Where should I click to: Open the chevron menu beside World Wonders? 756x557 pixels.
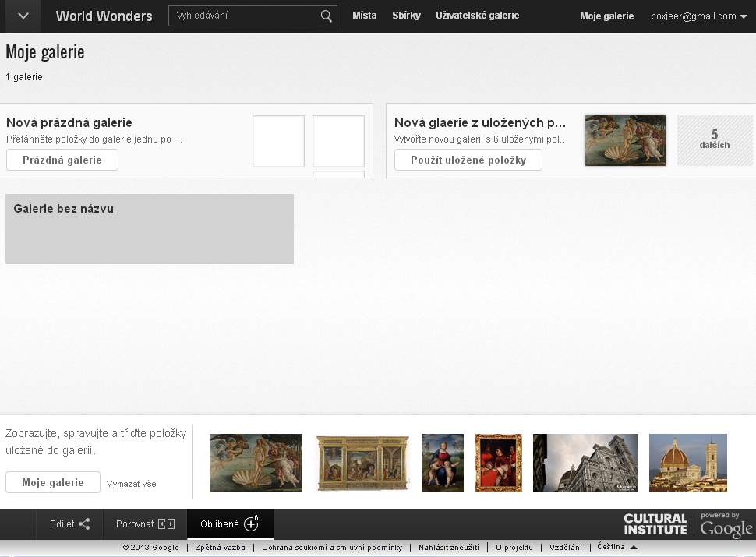click(x=23, y=16)
